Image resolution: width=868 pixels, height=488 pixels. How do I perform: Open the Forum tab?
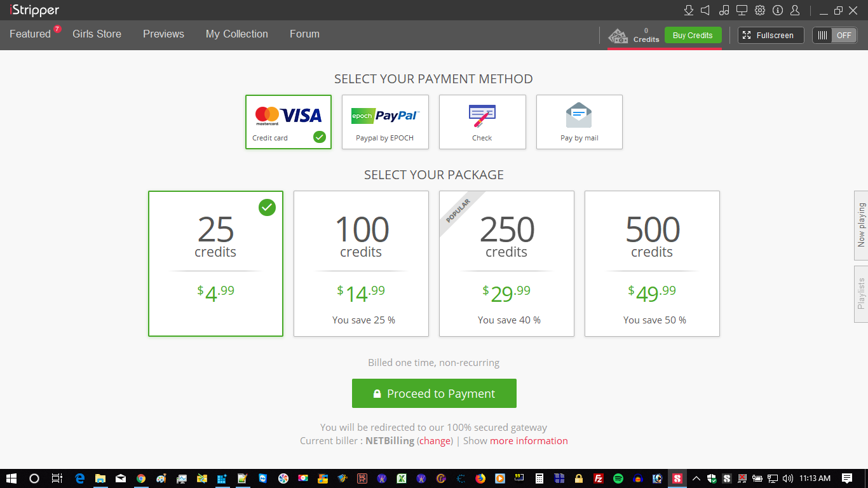point(304,34)
